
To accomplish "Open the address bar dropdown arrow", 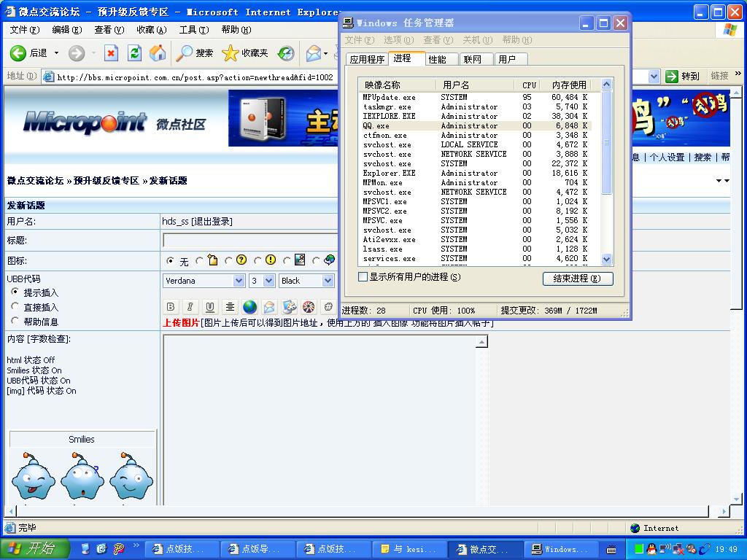I will click(x=654, y=76).
